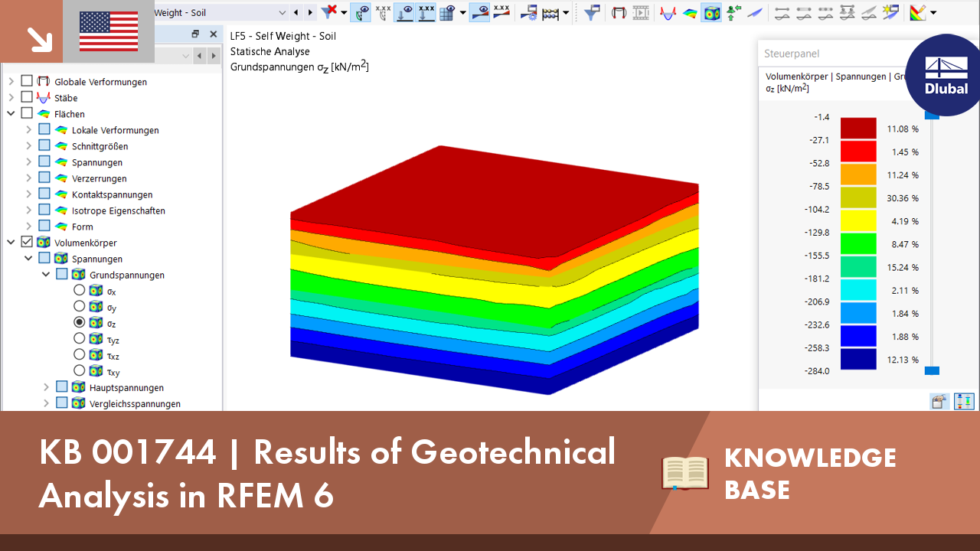Screen dimensions: 980x551
Task: Click the color palette toolbar icon
Action: point(917,12)
